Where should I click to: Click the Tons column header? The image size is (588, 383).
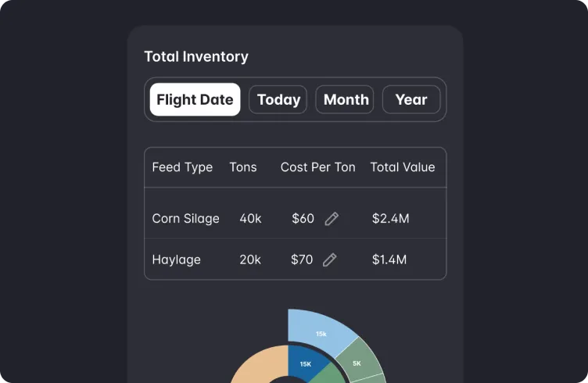243,167
